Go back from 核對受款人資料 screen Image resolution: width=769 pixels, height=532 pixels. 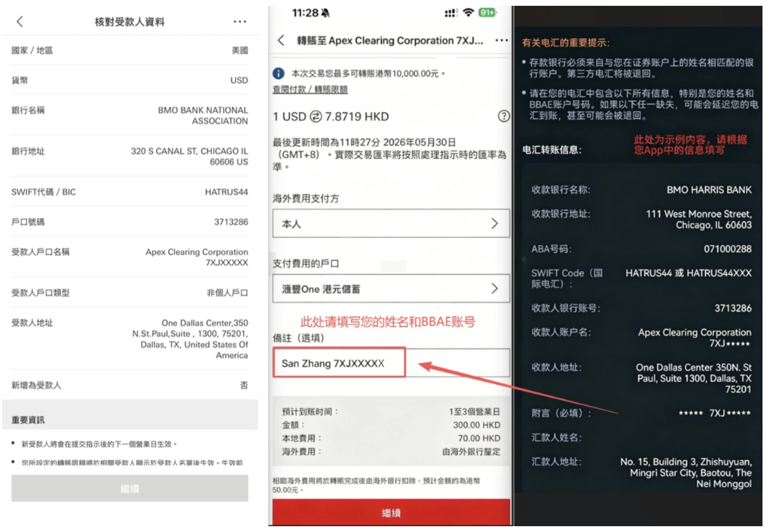[x=20, y=22]
